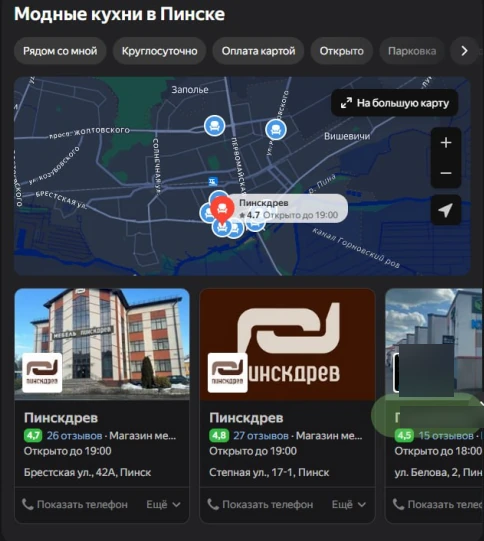Image resolution: width=484 pixels, height=541 pixels.
Task: Click Пинскдрев logo badge on second card image
Action: tap(228, 373)
